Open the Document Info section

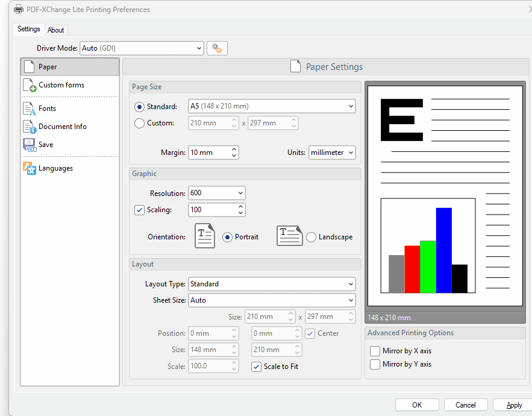[70, 127]
